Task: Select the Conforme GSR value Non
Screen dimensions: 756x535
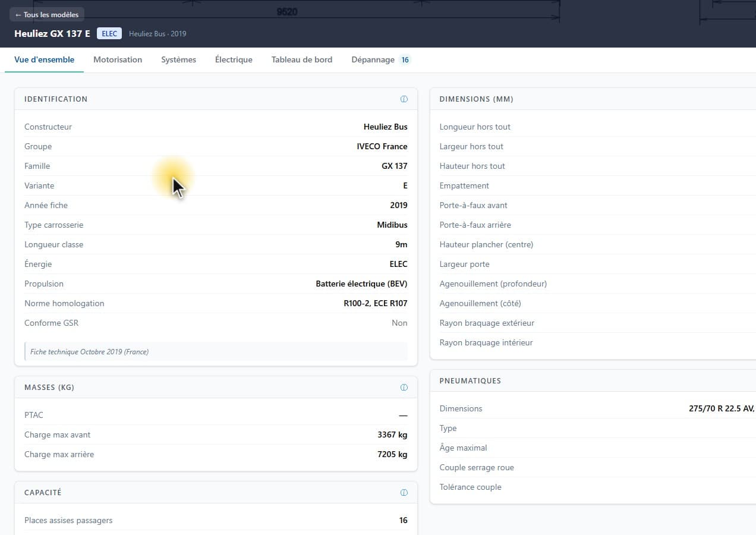Action: 399,323
